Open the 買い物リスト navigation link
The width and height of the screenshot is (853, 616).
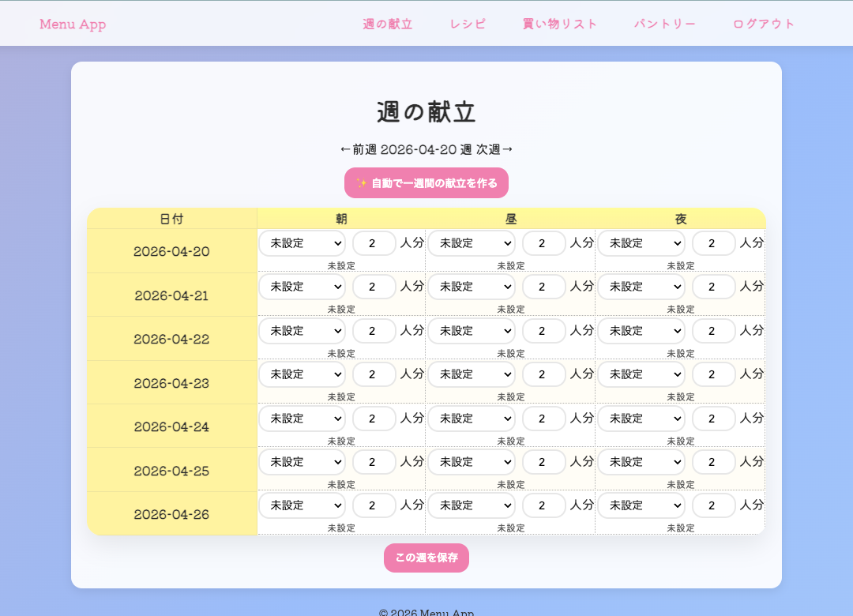[x=560, y=24]
